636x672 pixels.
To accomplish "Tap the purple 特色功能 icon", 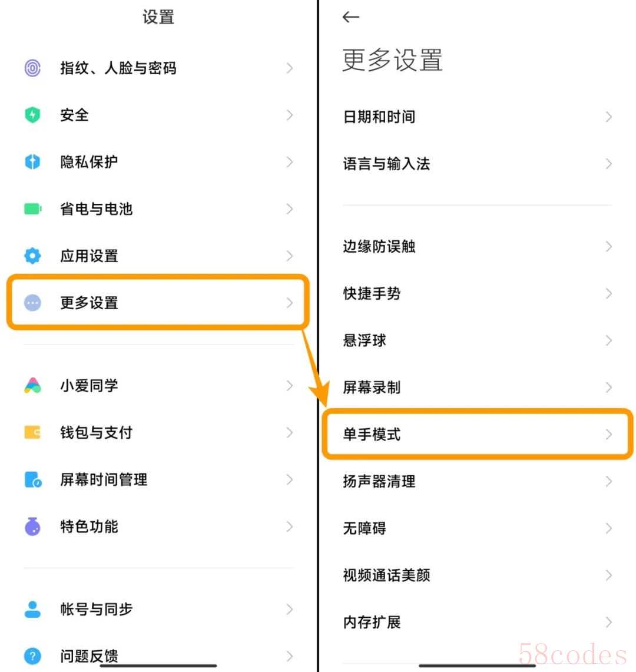I will tap(32, 527).
